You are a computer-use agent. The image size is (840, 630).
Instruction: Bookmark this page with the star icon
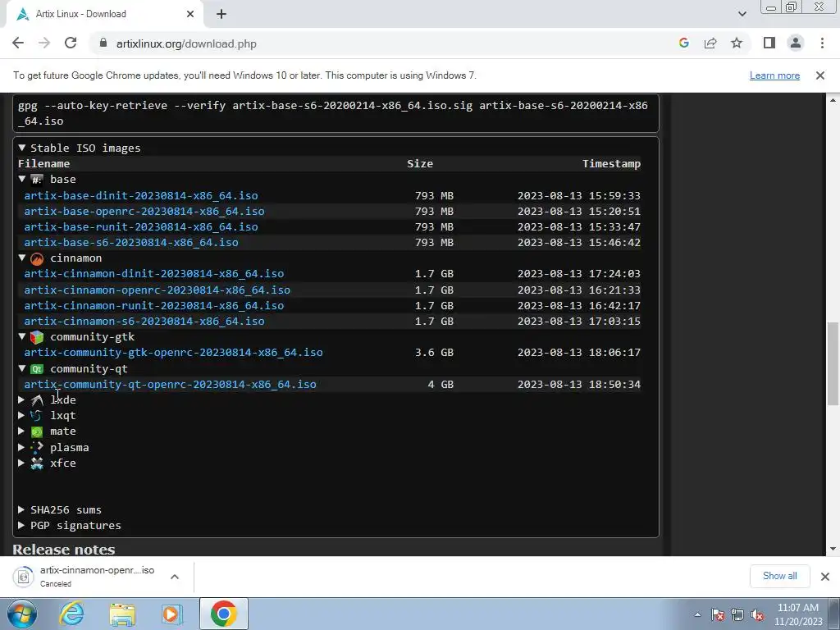pos(737,43)
